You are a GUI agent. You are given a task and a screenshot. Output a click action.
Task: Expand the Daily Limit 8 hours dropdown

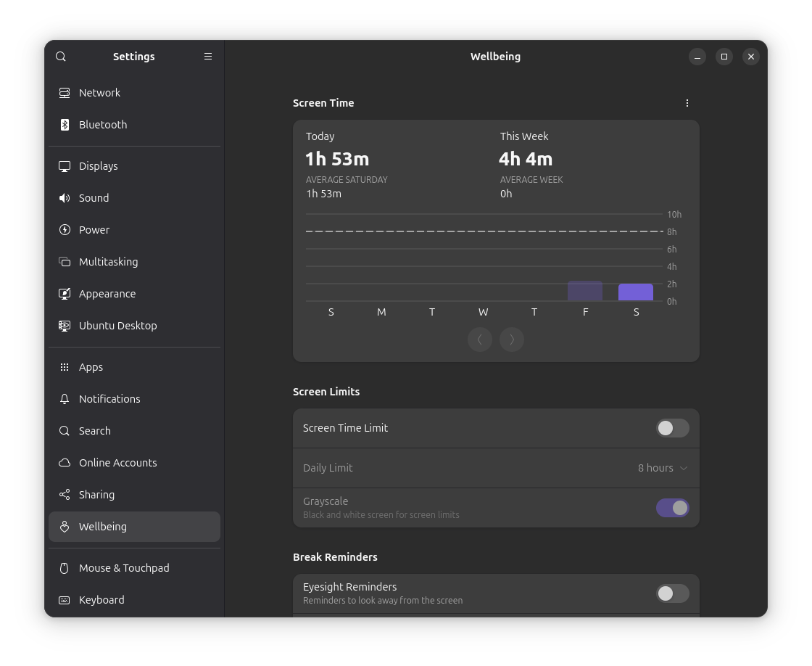663,468
